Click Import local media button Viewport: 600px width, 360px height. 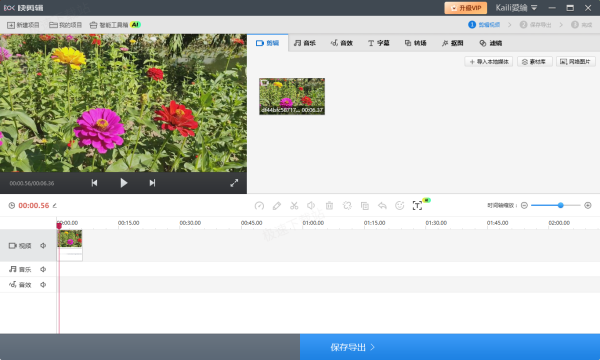click(489, 62)
